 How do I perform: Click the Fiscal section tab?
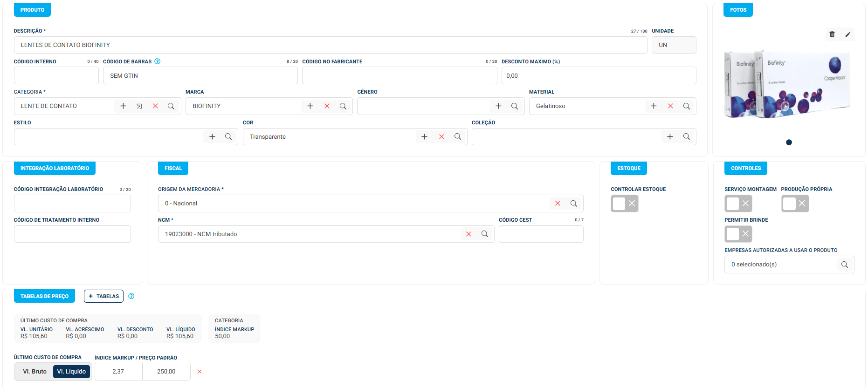173,168
